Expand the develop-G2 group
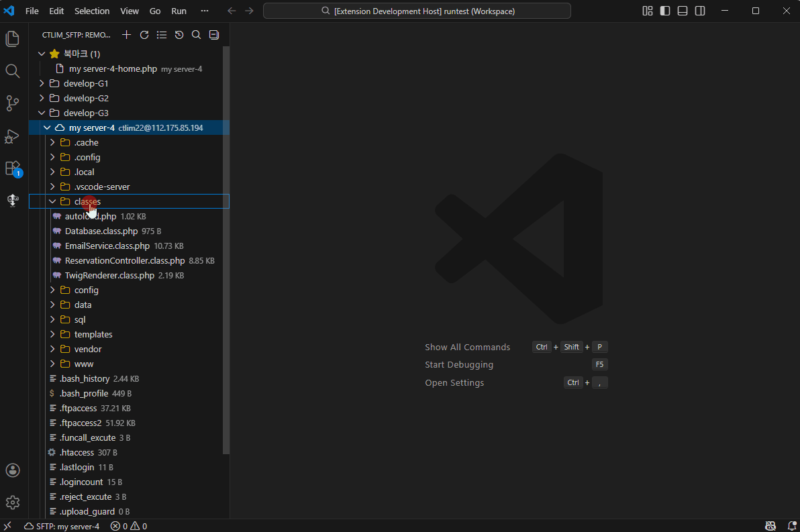The width and height of the screenshot is (800, 532). (129, 98)
